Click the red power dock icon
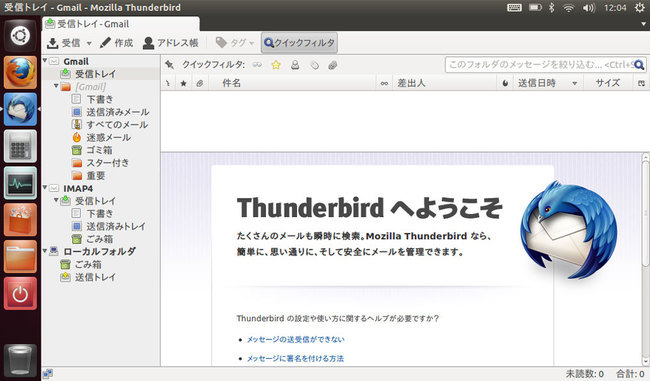This screenshot has height=381, width=650. (x=20, y=294)
